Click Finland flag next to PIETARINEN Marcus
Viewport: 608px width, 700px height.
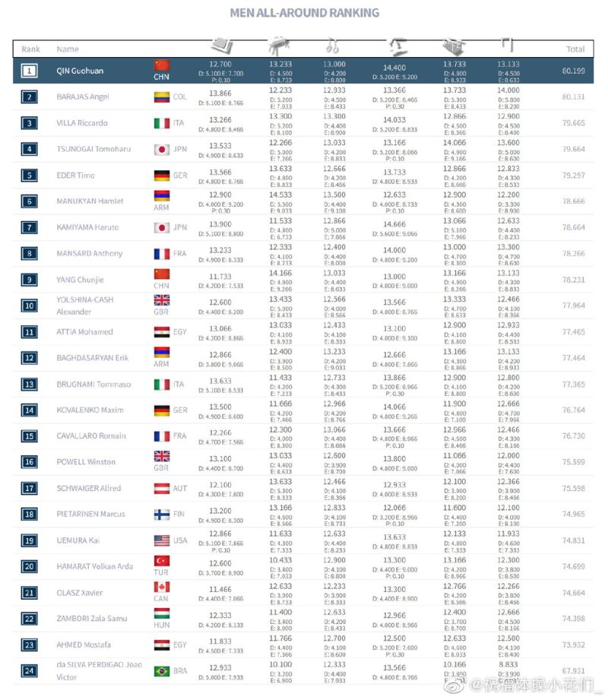(162, 514)
